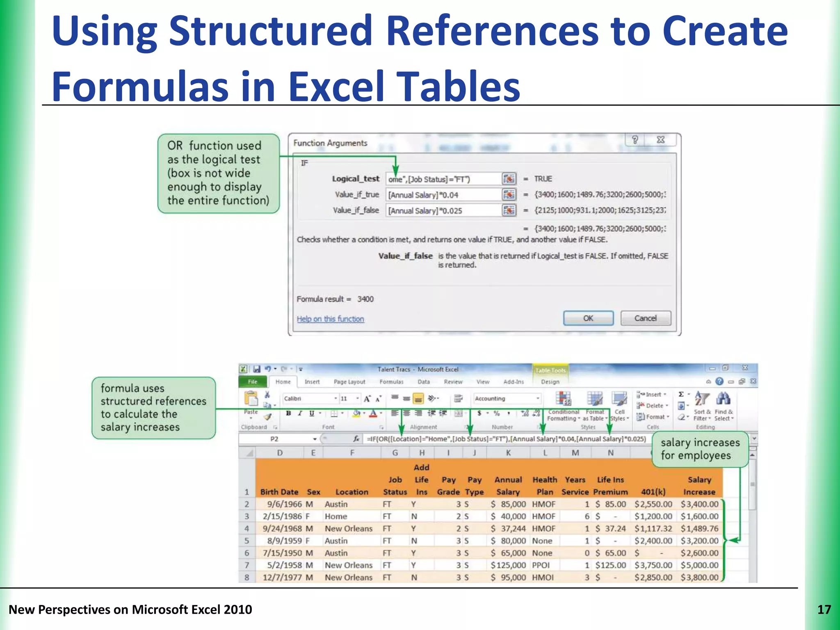The image size is (840, 630).
Task: Switch to the Page Layout tab
Action: 349,381
